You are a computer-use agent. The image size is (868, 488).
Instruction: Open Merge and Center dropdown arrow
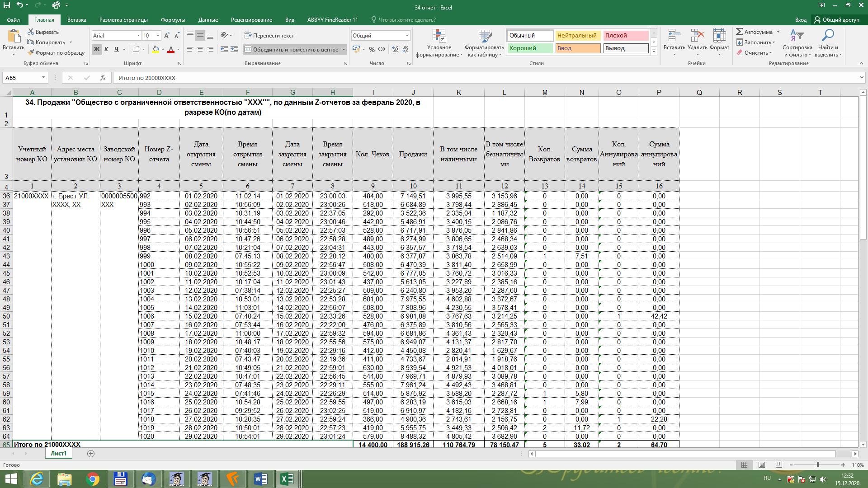[344, 49]
